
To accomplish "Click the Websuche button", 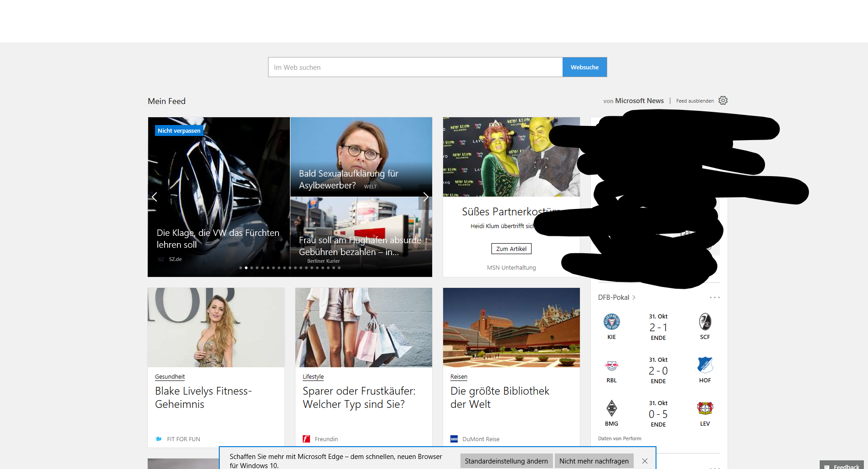I will (x=584, y=67).
